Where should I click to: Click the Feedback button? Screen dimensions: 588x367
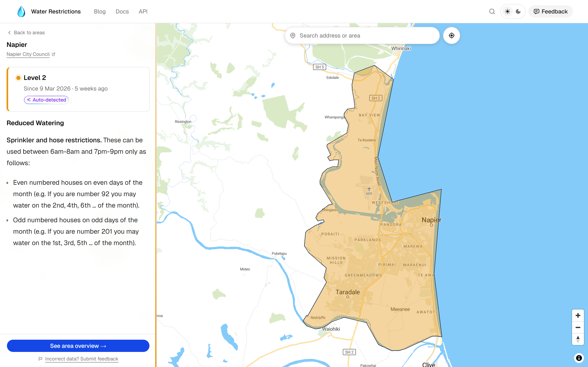550,11
